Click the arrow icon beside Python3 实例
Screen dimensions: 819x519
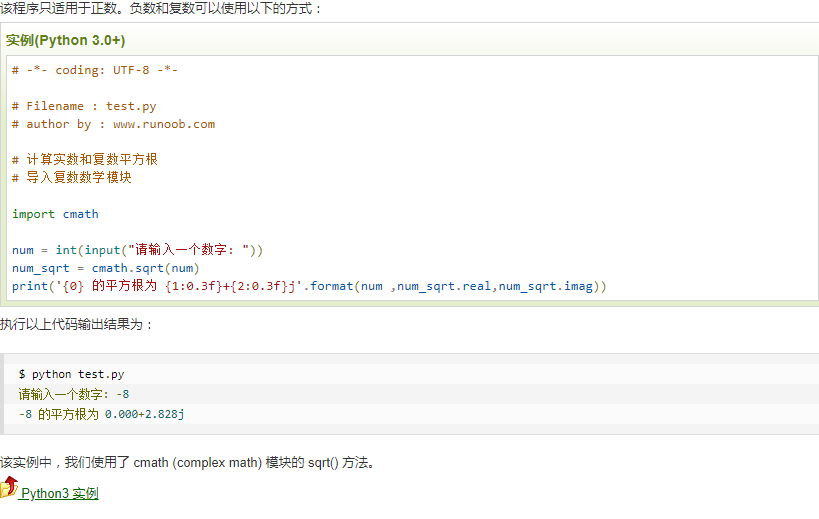[9, 488]
